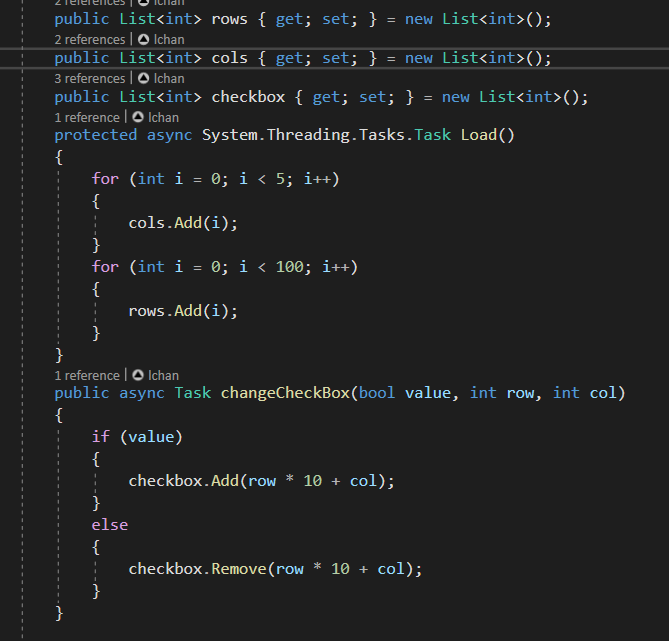
Task: Open '2 references' CodeLens above cols property
Action: [90, 40]
